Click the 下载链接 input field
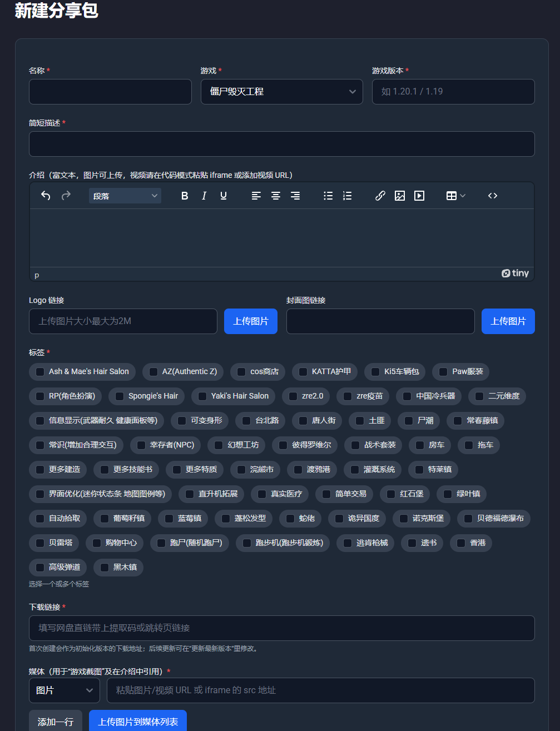 coord(281,628)
